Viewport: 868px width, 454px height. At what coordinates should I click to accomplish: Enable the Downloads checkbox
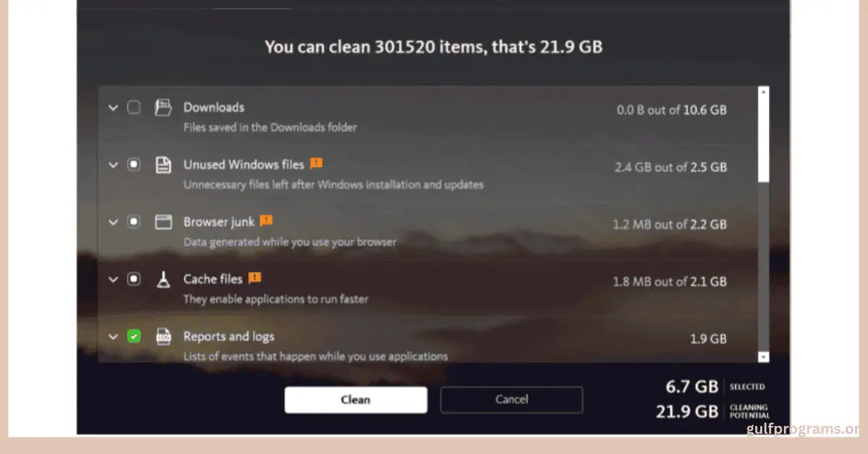134,108
